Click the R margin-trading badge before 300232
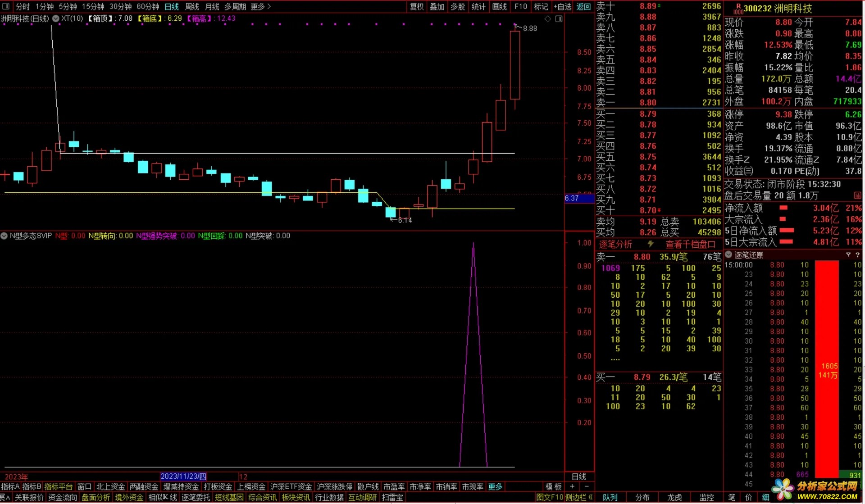Screen dimensions: 865x504 pos(738,8)
